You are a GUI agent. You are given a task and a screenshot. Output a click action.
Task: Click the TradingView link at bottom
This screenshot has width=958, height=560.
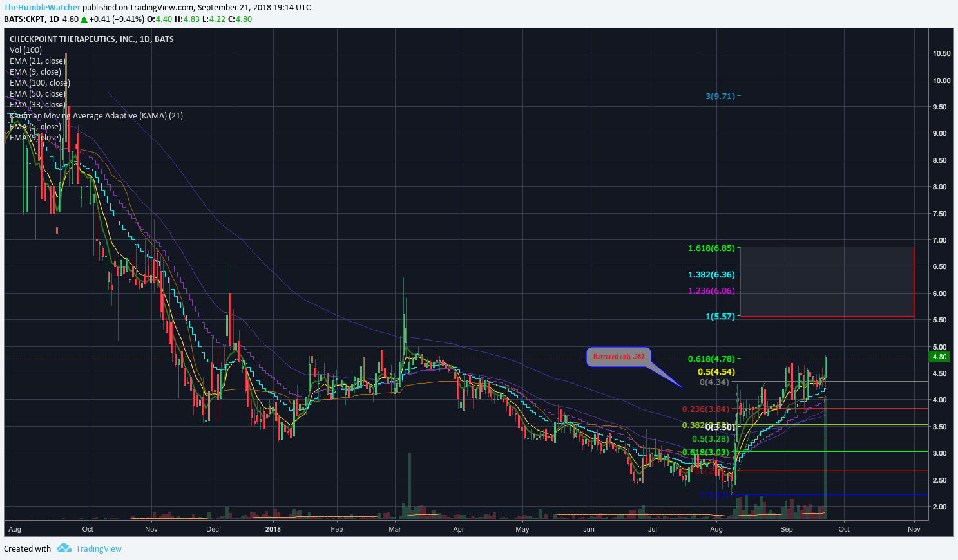99,549
